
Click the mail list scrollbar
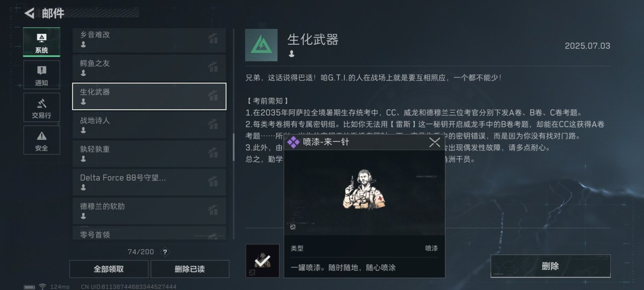(233, 147)
